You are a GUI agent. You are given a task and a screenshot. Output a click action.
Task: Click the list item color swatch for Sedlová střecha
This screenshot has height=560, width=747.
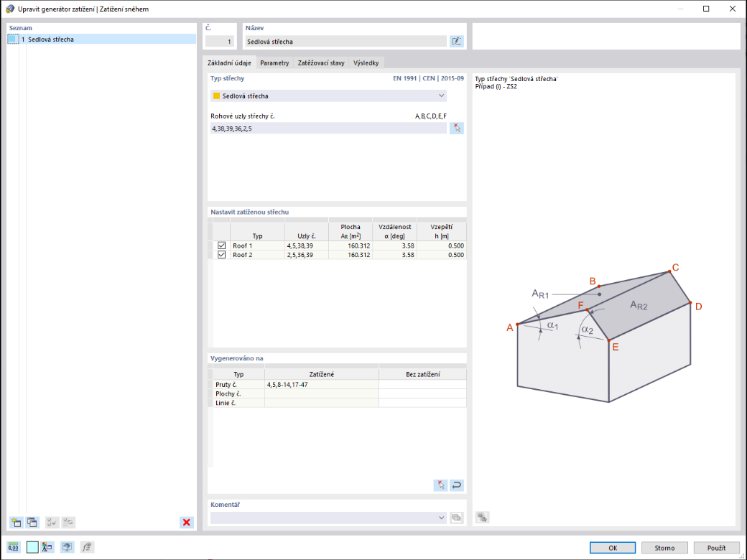tap(14, 39)
